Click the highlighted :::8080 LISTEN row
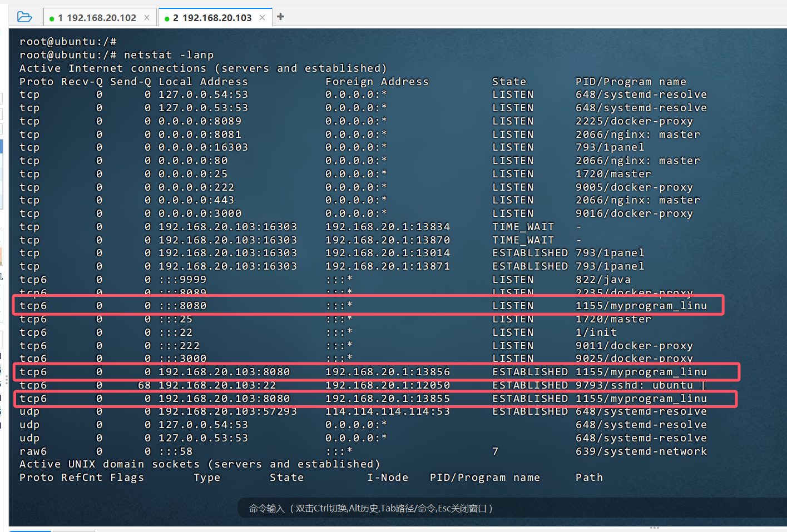The image size is (787, 532). pyautogui.click(x=368, y=306)
